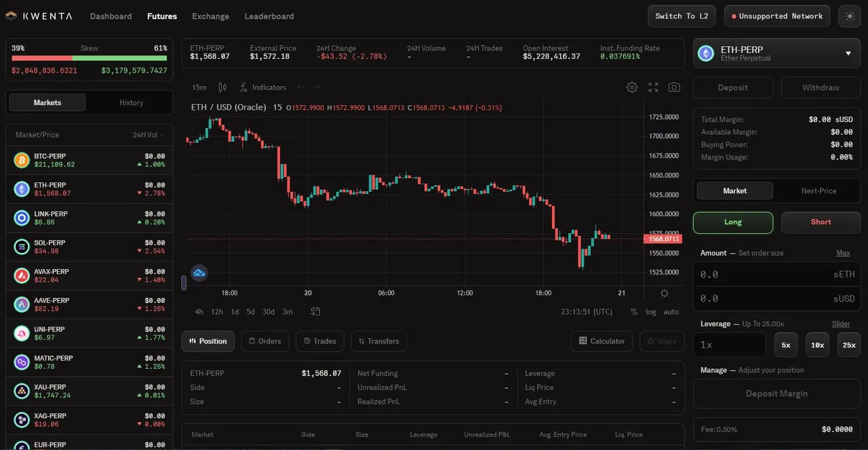Set leverage to 5x
The width and height of the screenshot is (868, 450).
[785, 345]
